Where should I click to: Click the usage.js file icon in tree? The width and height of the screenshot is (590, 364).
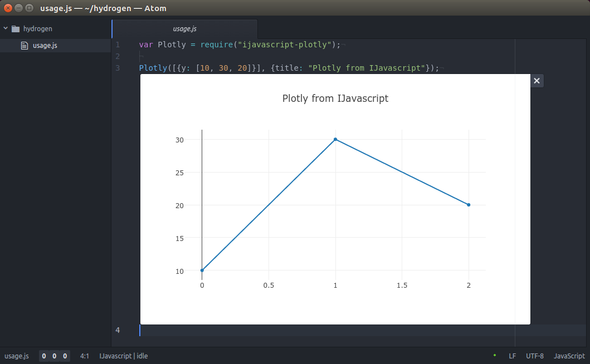[25, 46]
